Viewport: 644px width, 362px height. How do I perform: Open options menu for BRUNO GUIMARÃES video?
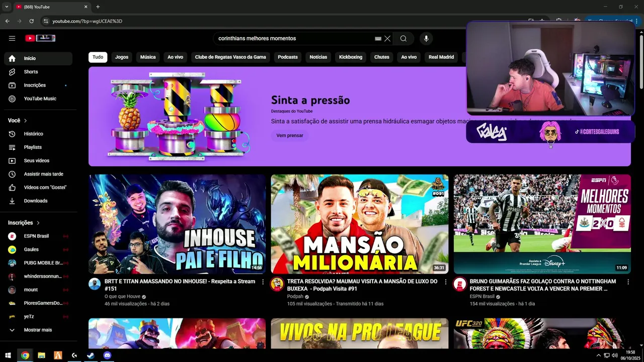pos(628,282)
